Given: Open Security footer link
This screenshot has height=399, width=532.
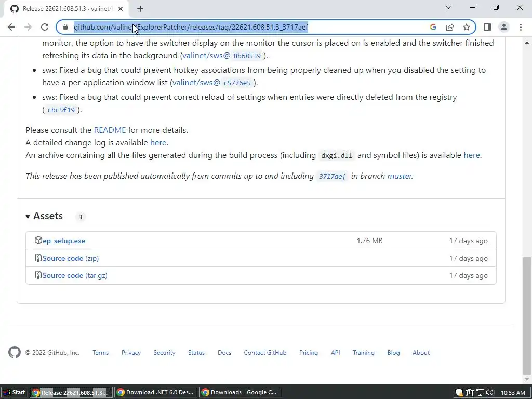Looking at the screenshot, I should point(164,353).
